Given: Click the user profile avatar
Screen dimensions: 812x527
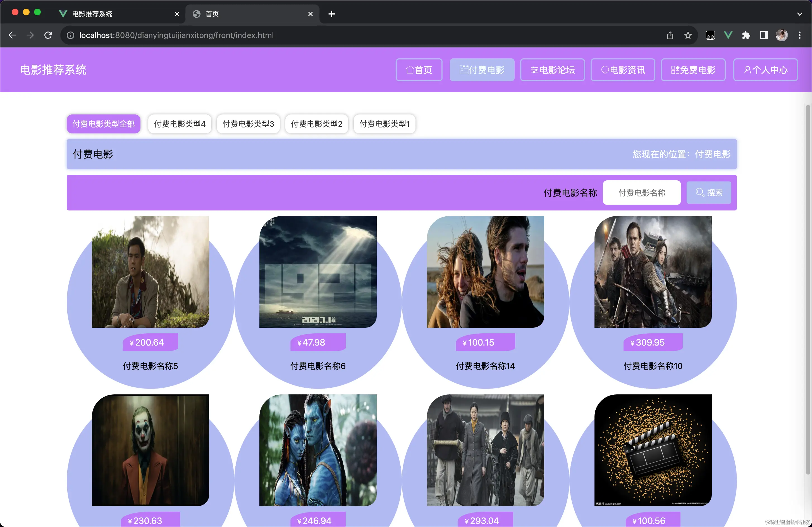Looking at the screenshot, I should pyautogui.click(x=781, y=35).
